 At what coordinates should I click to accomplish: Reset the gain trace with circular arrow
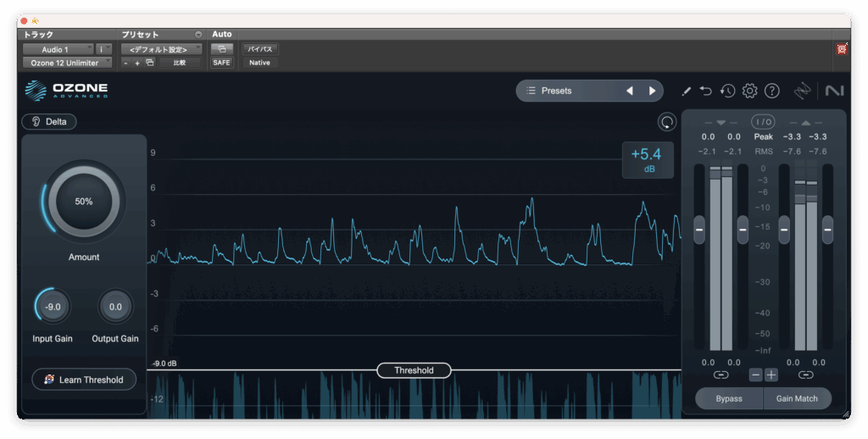click(667, 122)
